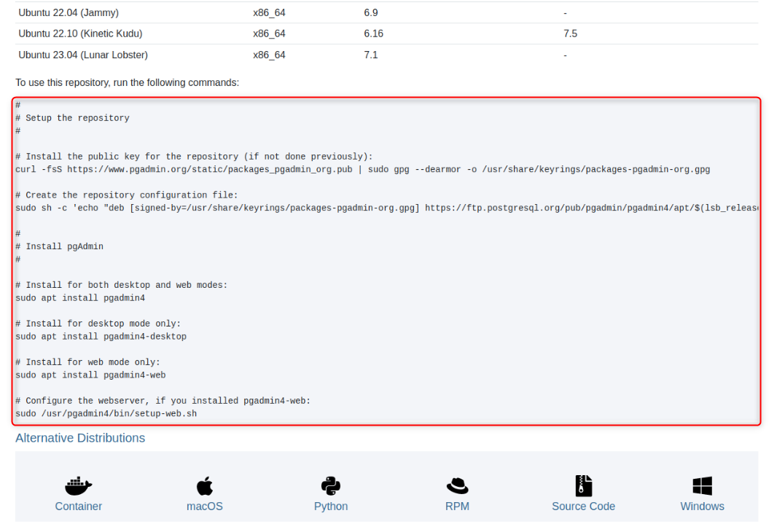Click 'sudo apt install pgadmin4-desktop' command
Image resolution: width=777 pixels, height=532 pixels.
[x=101, y=337]
